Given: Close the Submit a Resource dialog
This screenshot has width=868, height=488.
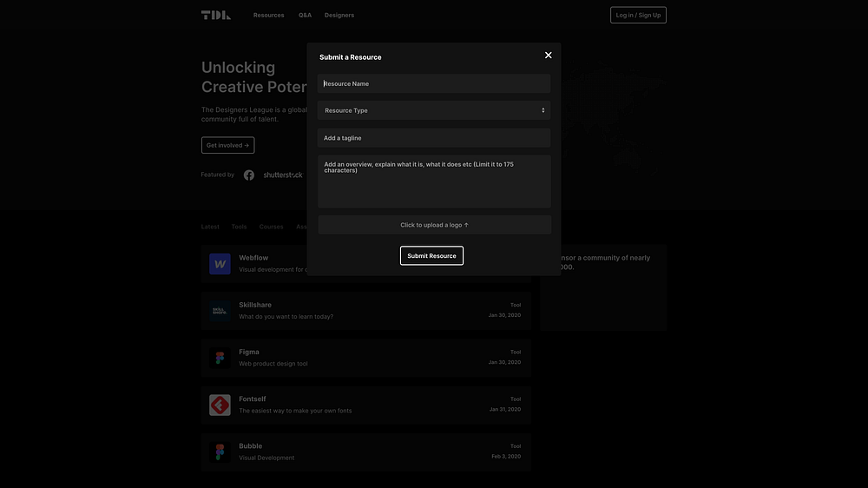Looking at the screenshot, I should point(548,56).
